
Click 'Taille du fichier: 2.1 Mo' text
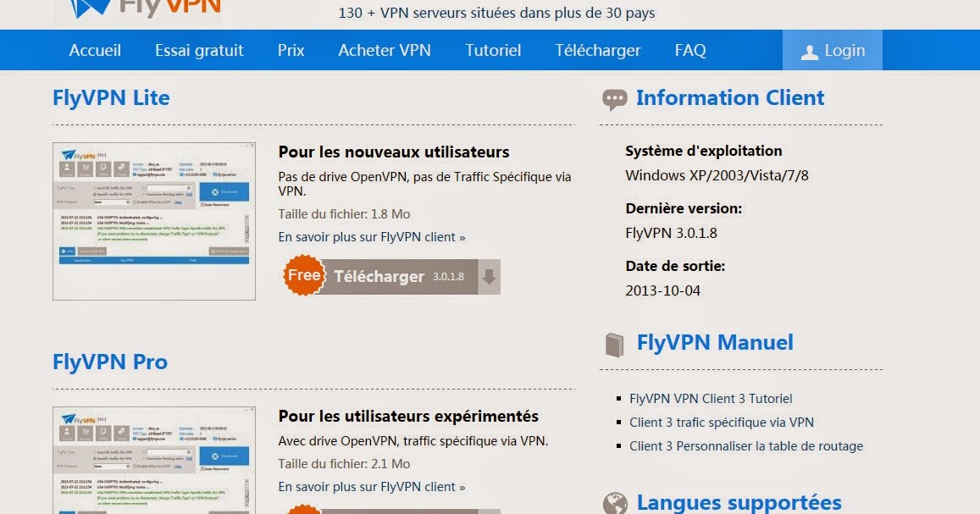pos(345,464)
